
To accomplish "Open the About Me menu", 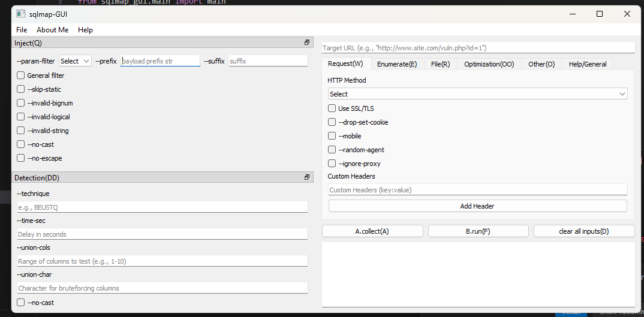I will 52,30.
